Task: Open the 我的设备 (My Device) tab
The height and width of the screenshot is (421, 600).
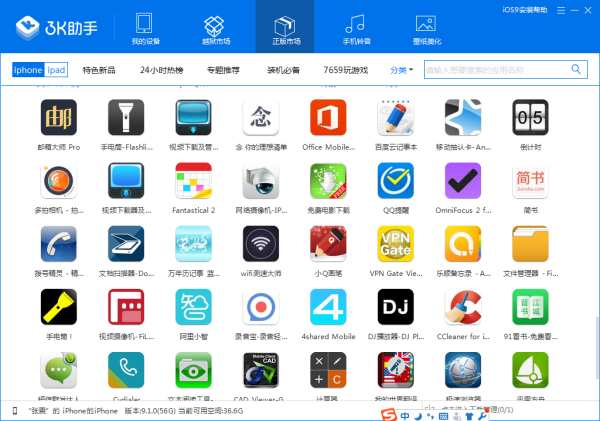Action: click(145, 29)
